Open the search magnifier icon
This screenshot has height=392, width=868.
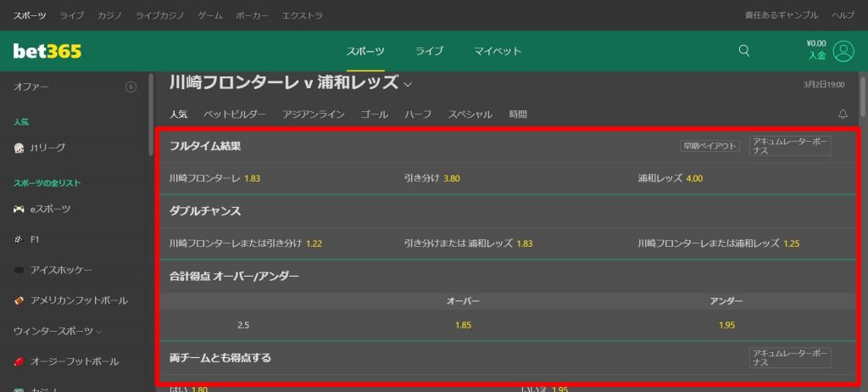click(x=744, y=51)
